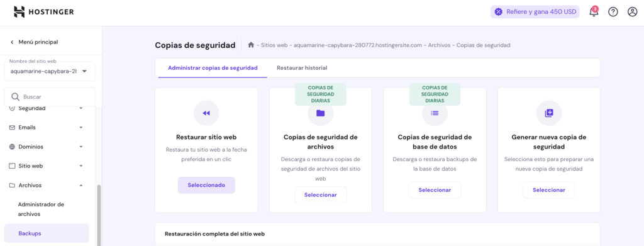The image size is (644, 246).
Task: Click the Restaurar sitio web card title
Action: [206, 137]
